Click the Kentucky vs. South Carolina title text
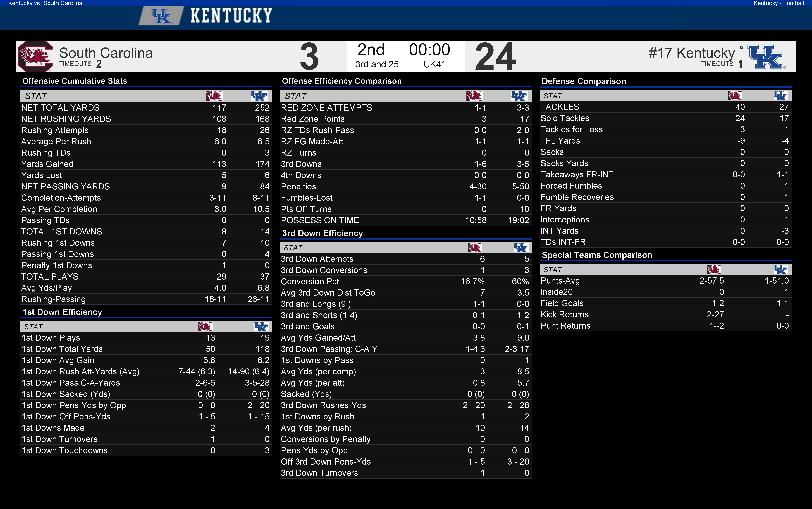812x509 pixels. [45, 3]
